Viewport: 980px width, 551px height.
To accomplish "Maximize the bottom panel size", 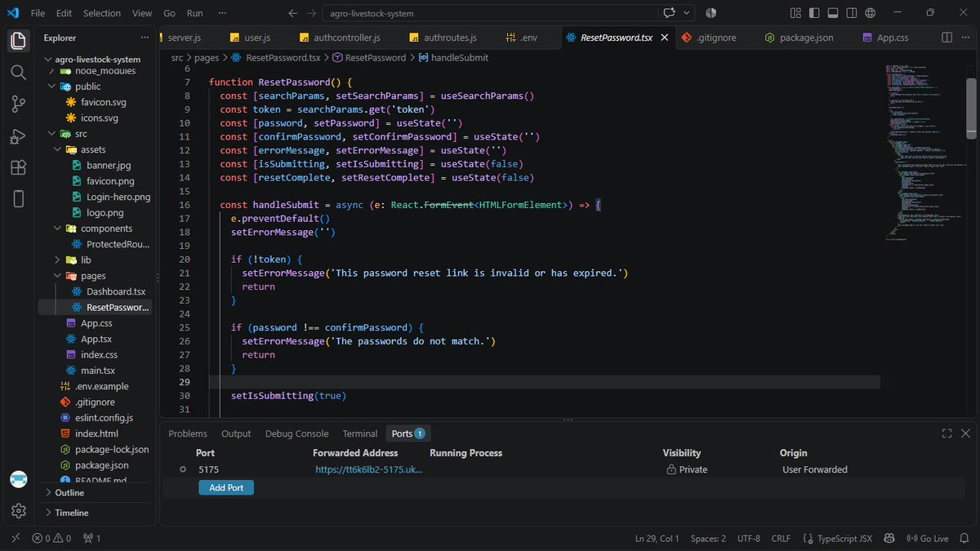I will pyautogui.click(x=947, y=433).
